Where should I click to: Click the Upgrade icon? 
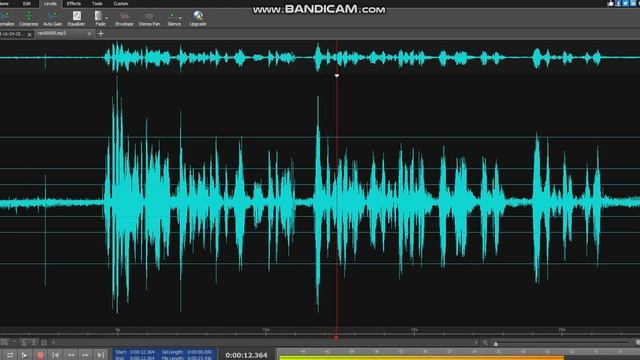pyautogui.click(x=198, y=19)
